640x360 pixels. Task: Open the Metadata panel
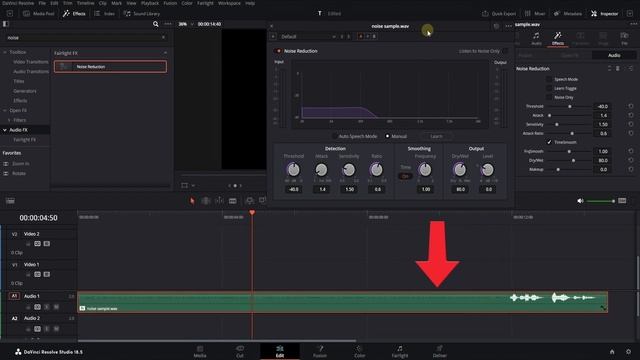tap(568, 13)
